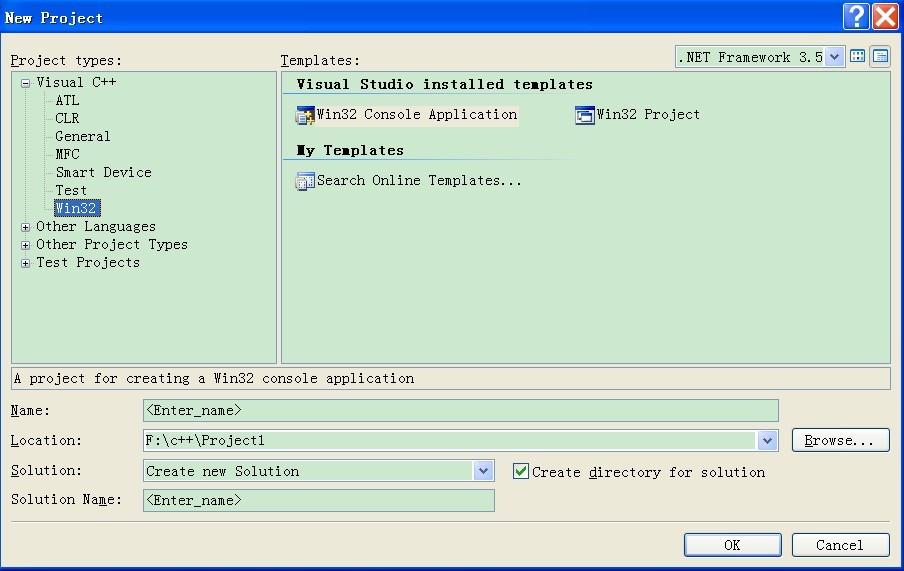This screenshot has width=904, height=571.
Task: Select Test Projects label in tree
Action: [88, 262]
